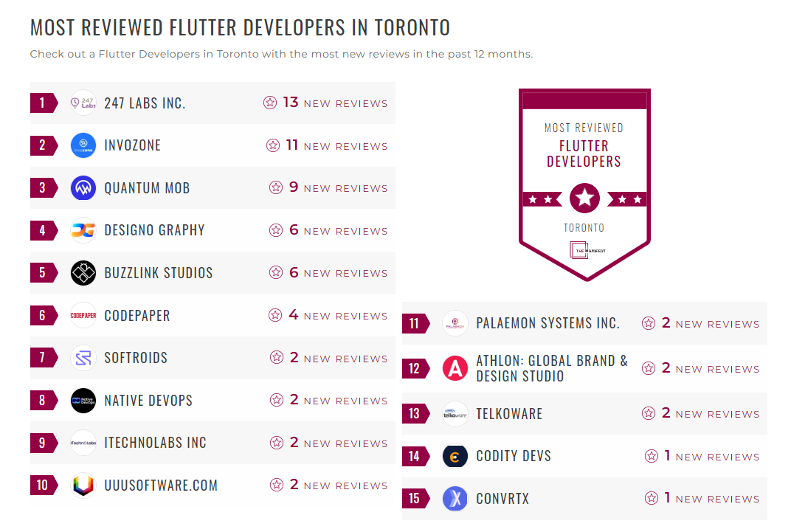The image size is (791, 532).
Task: Open Designo Graphy via its orange logo
Action: tap(83, 230)
